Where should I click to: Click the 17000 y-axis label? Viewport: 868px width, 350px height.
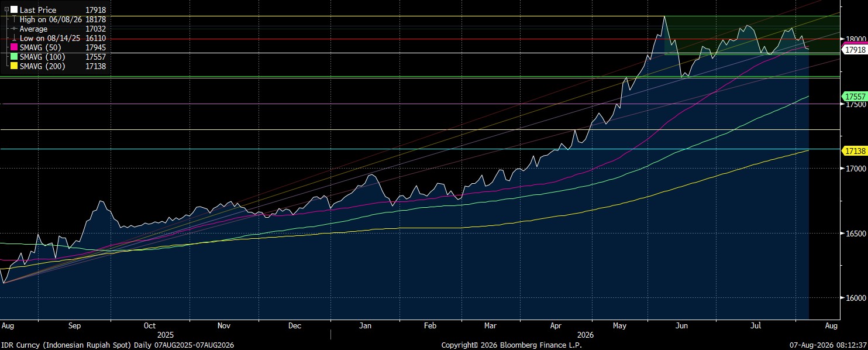[x=855, y=169]
